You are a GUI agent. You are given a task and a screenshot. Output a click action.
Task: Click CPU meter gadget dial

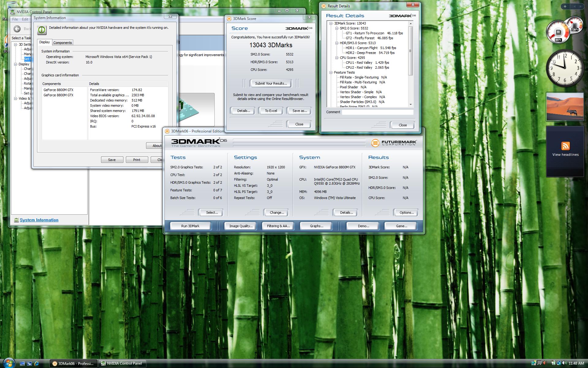click(x=558, y=32)
